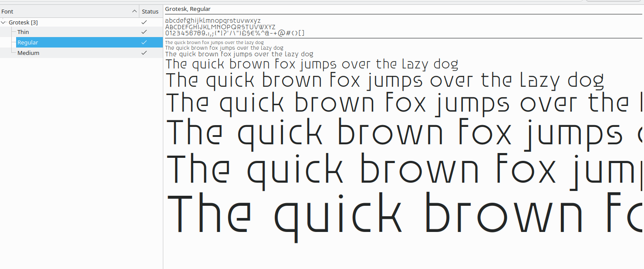Click the lowercase alphabet preview line
The image size is (644, 269).
[212, 20]
